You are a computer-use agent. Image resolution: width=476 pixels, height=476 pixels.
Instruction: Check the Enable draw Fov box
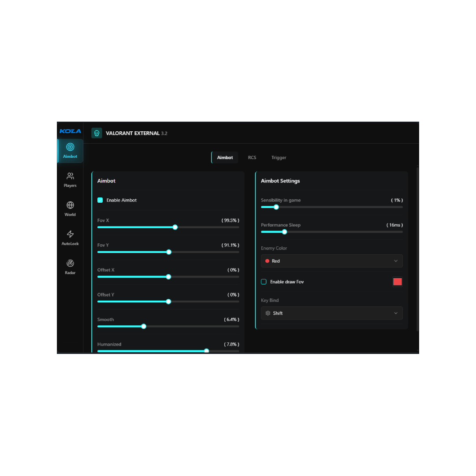[x=264, y=282]
